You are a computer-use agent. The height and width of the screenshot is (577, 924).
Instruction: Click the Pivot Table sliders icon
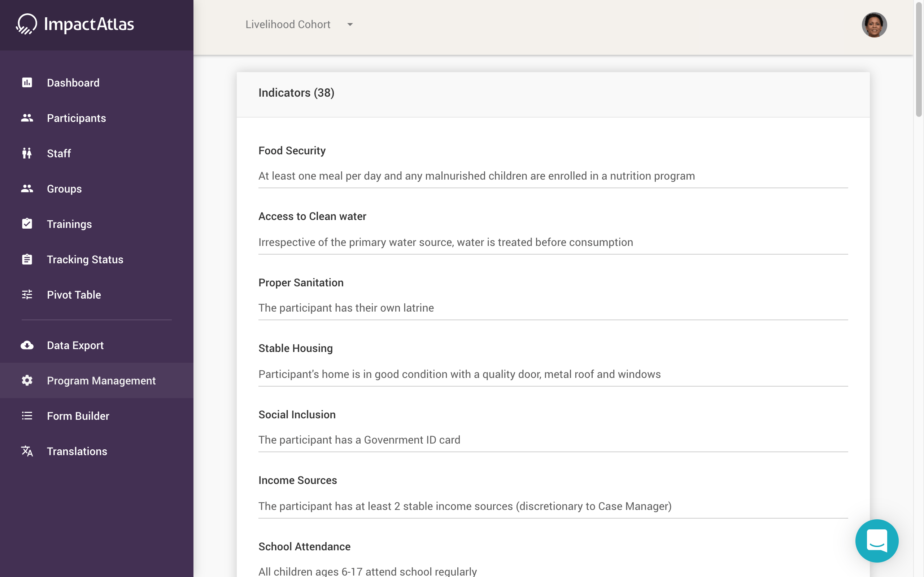tap(27, 295)
